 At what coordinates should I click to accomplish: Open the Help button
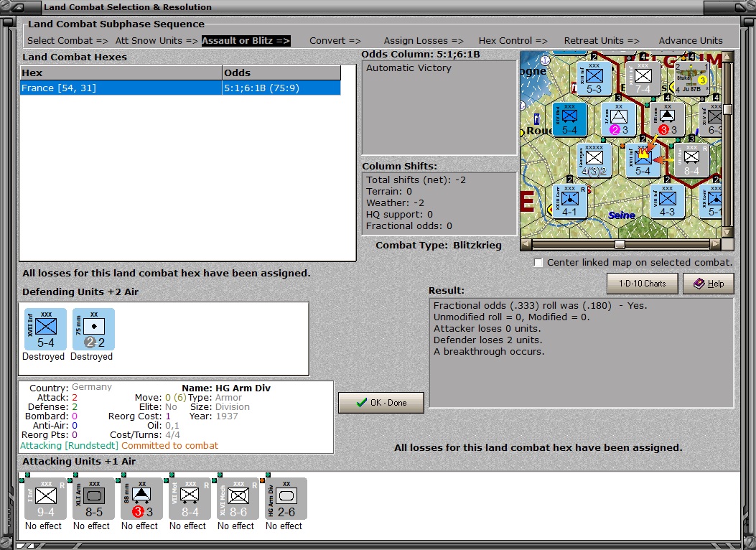pos(709,284)
